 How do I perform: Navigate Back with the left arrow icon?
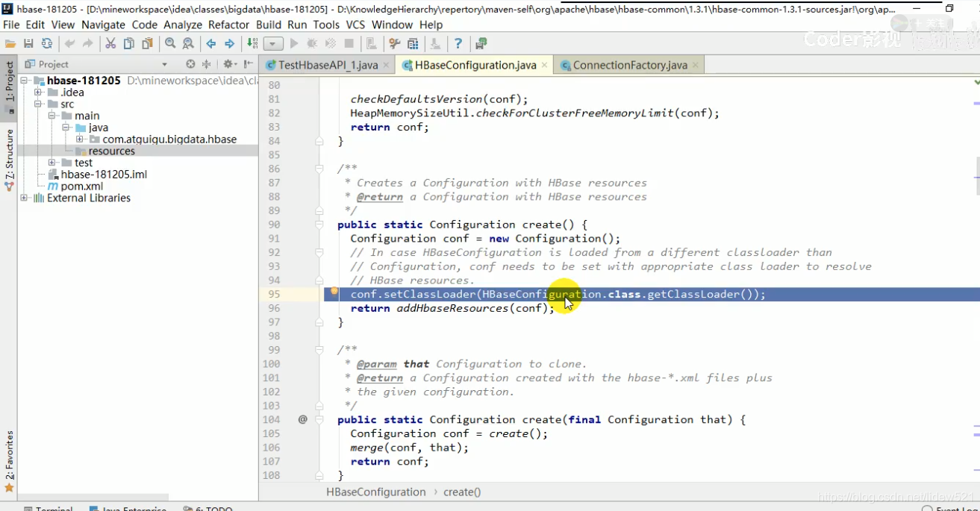click(x=211, y=44)
